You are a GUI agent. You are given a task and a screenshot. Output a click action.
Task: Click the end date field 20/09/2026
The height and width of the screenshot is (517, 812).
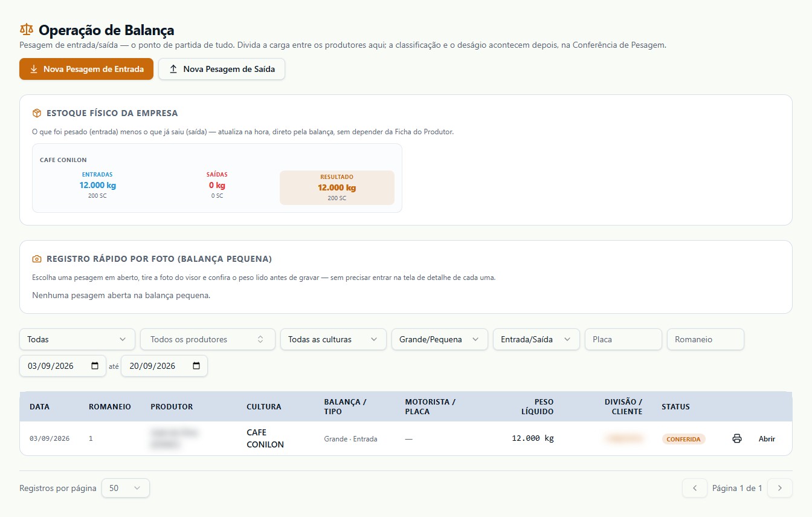[164, 366]
